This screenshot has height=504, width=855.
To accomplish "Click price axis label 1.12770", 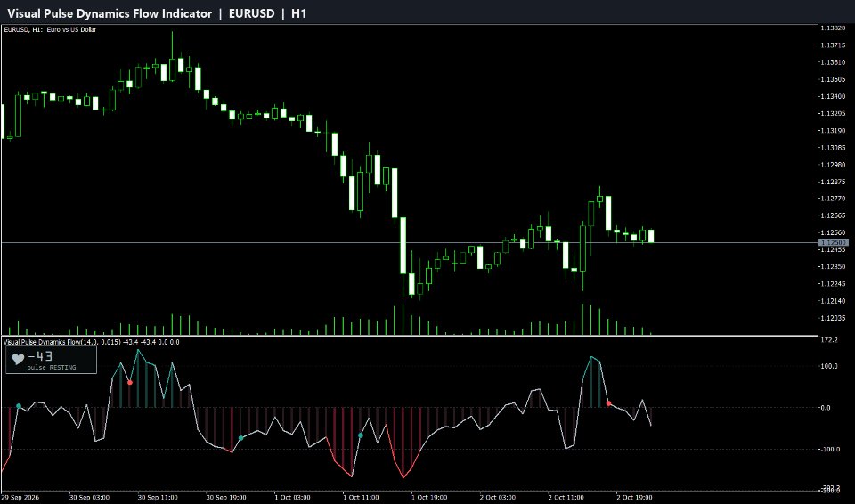I will pyautogui.click(x=833, y=199).
